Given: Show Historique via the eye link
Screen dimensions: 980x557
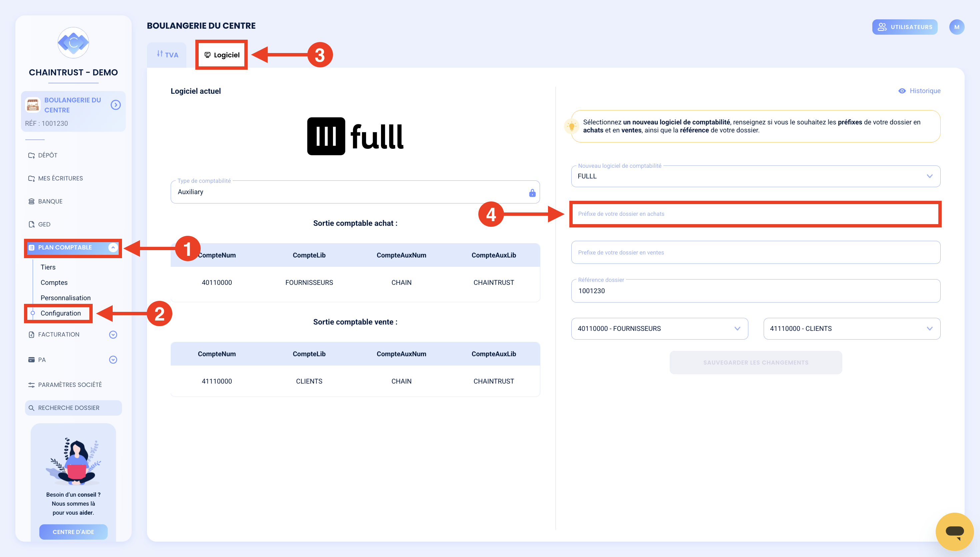Looking at the screenshot, I should pyautogui.click(x=919, y=91).
